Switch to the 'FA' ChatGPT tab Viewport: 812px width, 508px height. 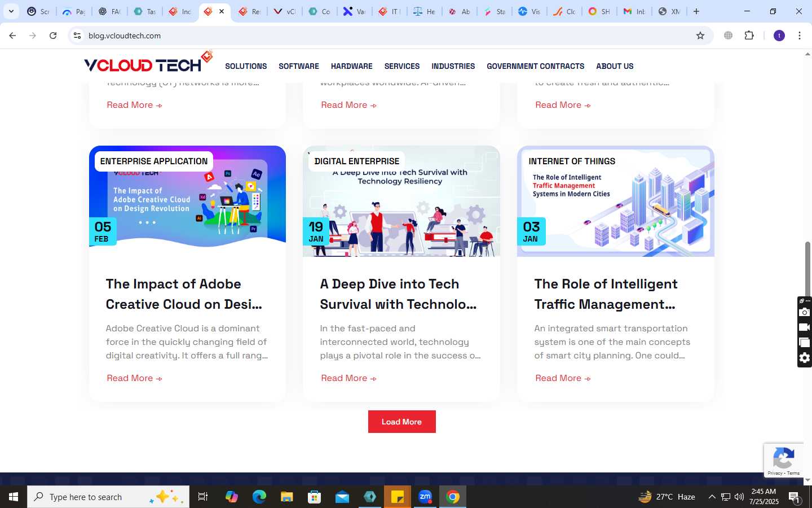point(109,11)
